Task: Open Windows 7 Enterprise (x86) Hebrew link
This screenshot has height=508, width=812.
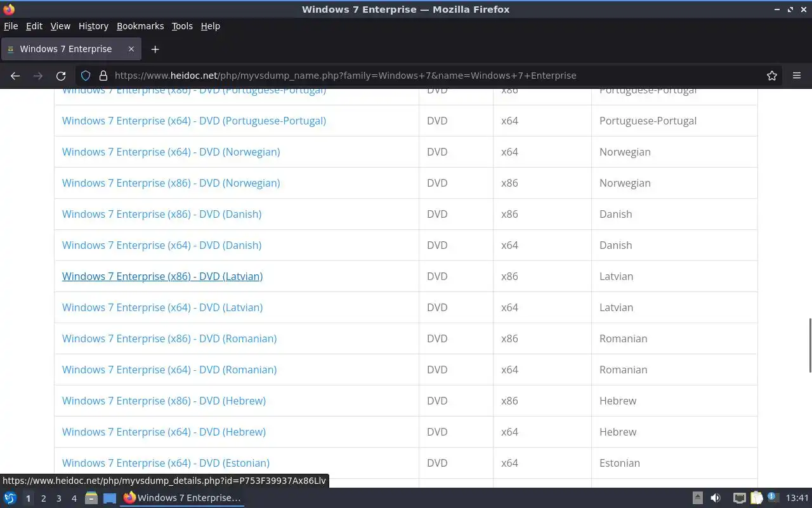Action: [164, 401]
